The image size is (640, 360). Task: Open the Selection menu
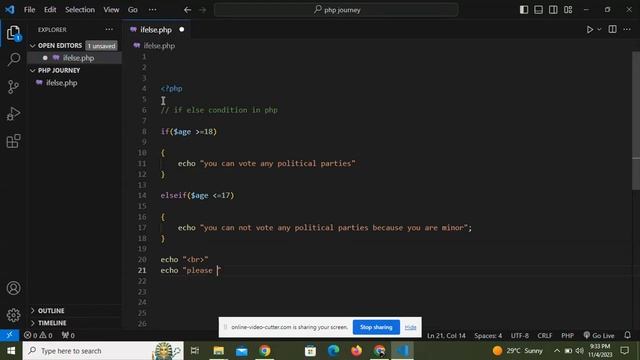pos(80,9)
